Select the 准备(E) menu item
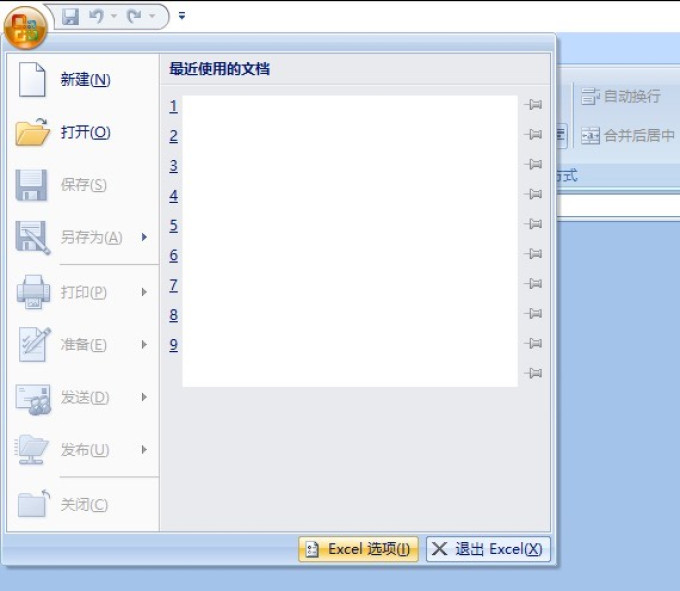The image size is (680, 591). click(x=83, y=345)
